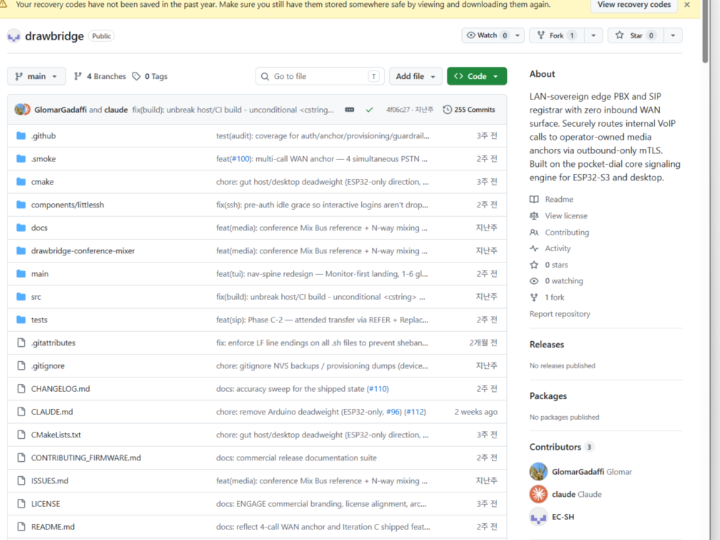Open 255 Commits history
The width and height of the screenshot is (720, 540).
(469, 110)
